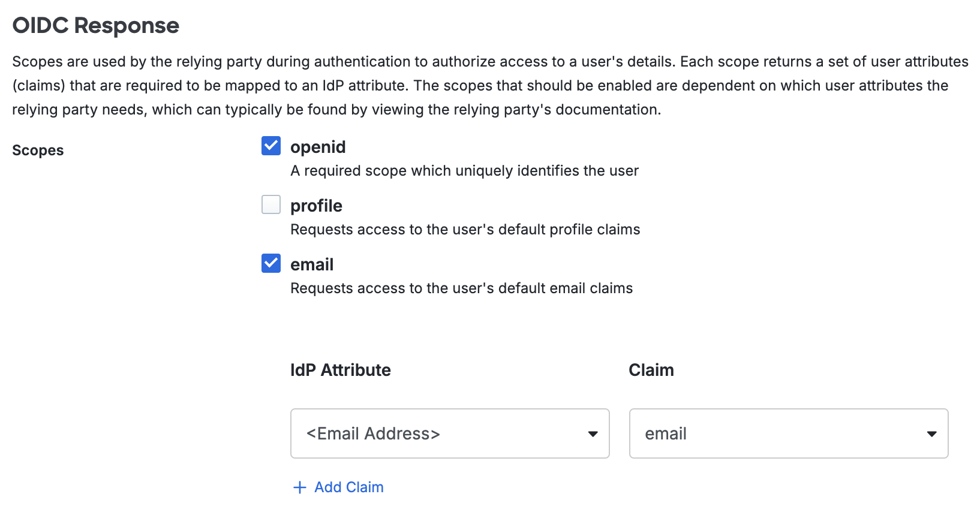Image resolution: width=980 pixels, height=506 pixels.
Task: Click the dropdown caret on the Claim selector
Action: [930, 433]
